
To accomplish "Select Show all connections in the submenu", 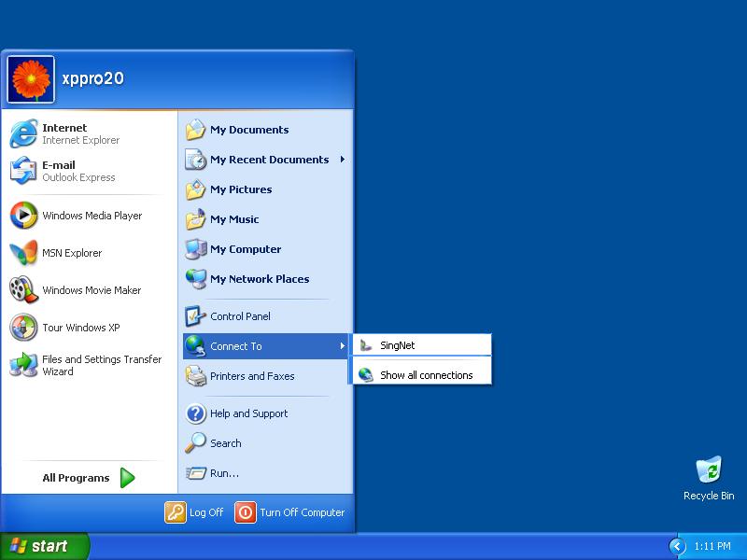I will [422, 375].
